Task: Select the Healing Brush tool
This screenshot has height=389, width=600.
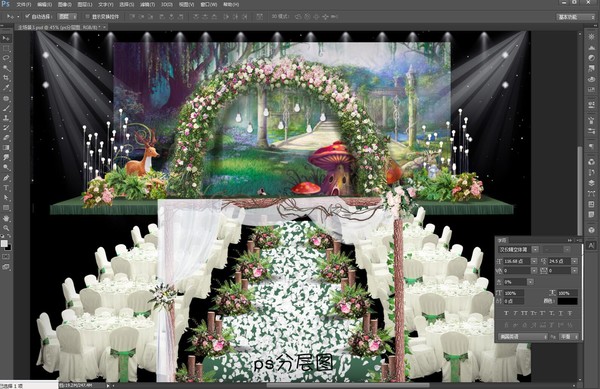Action: [x=6, y=99]
